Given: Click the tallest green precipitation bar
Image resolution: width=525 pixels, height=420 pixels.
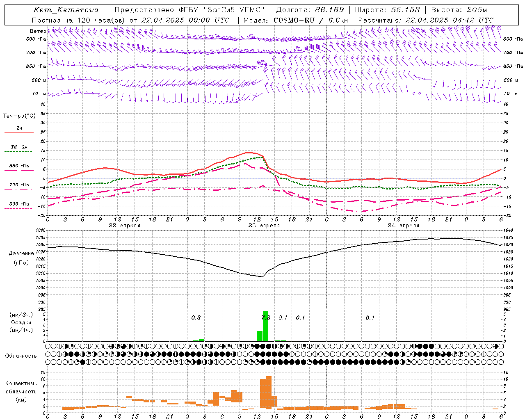Looking at the screenshot, I should 265,326.
